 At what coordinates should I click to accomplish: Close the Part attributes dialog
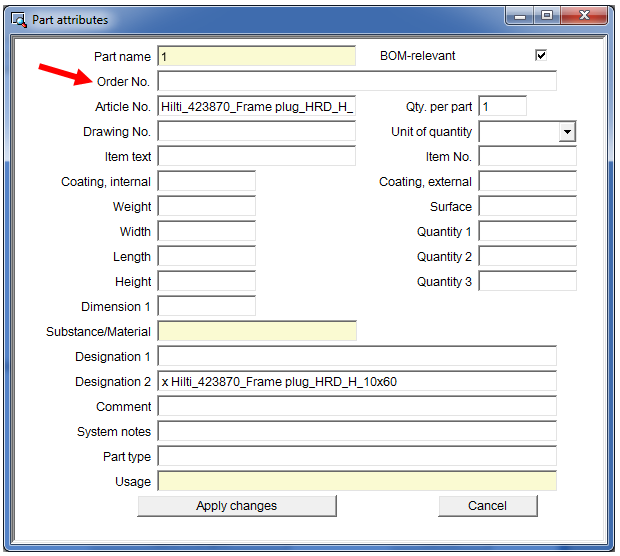584,16
